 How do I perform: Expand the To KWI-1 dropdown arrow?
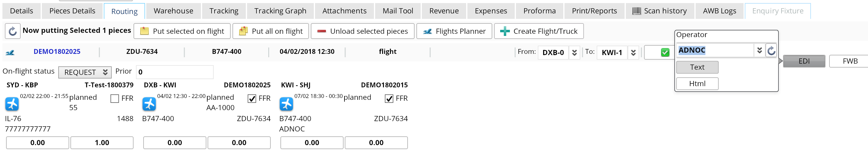click(633, 52)
